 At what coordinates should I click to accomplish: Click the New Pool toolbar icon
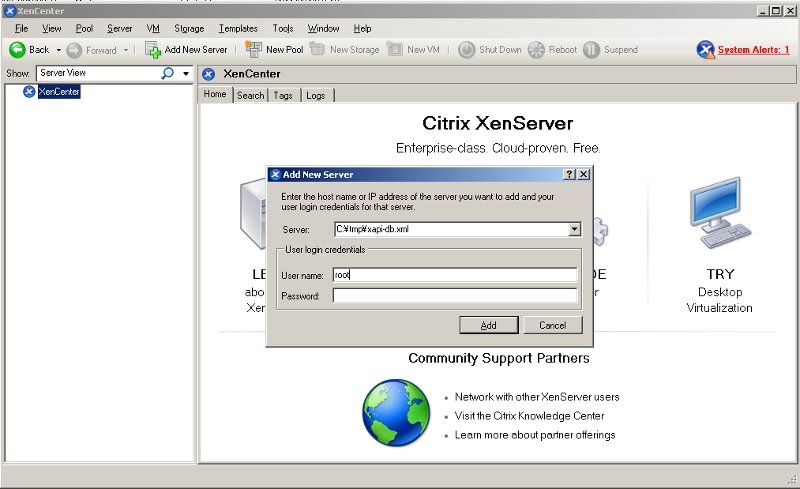point(253,49)
